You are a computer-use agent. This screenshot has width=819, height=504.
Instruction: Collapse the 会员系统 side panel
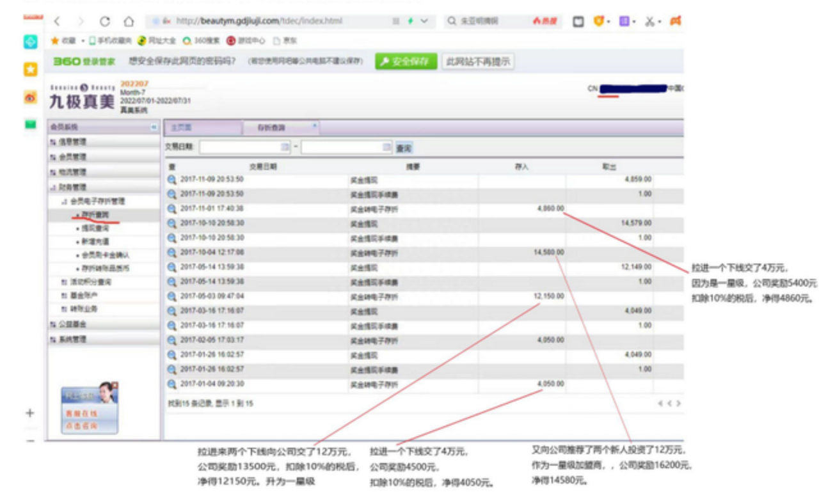tap(154, 127)
